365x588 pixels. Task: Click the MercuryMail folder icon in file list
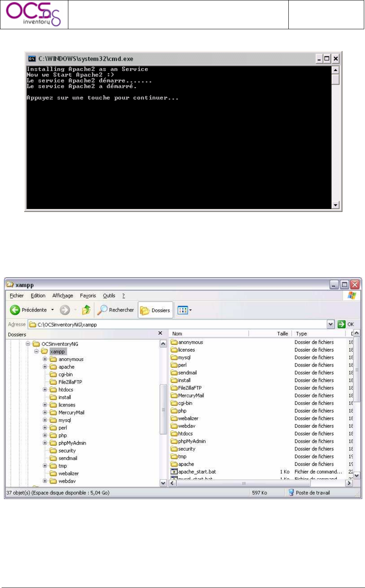click(174, 396)
